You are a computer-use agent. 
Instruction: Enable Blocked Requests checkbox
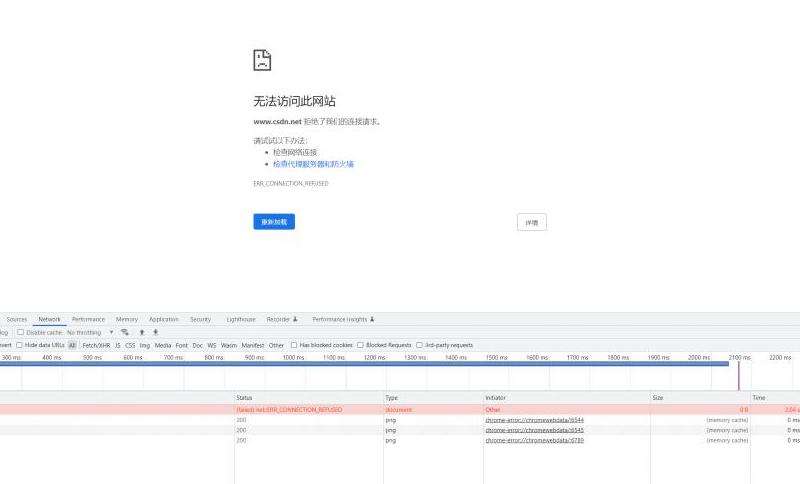[360, 345]
